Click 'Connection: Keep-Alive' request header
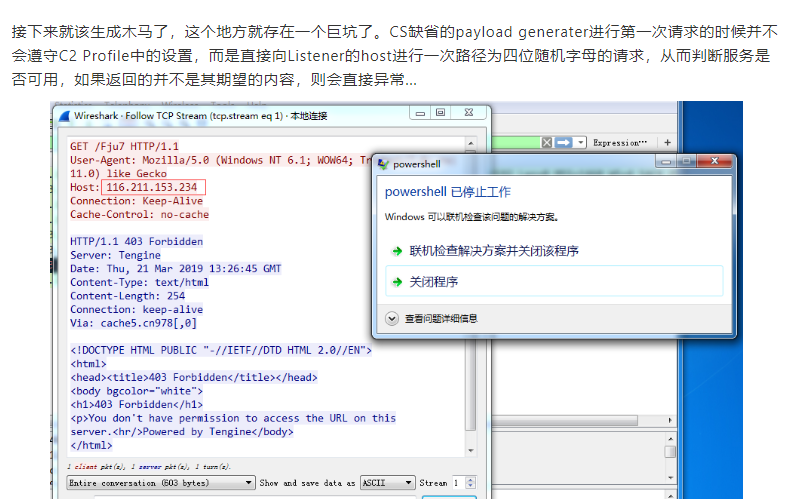 pyautogui.click(x=136, y=201)
